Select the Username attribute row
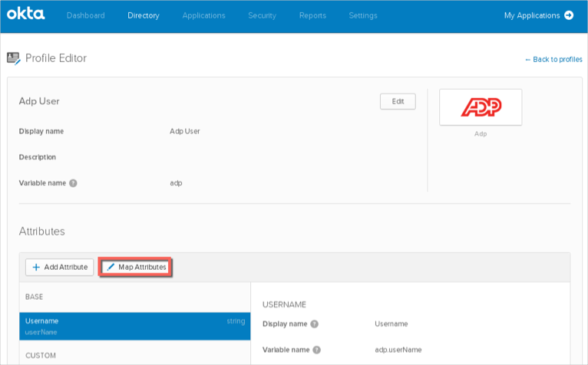Screen dimensions: 588x365 (x=134, y=326)
